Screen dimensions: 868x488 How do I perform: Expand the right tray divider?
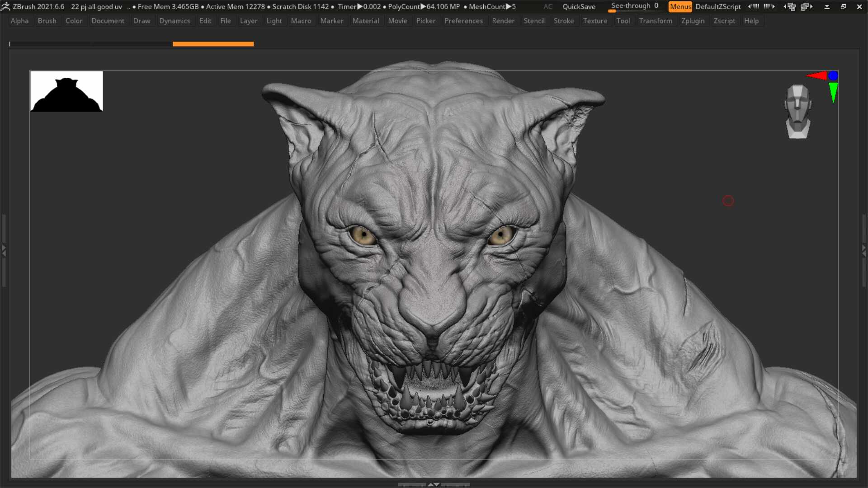point(863,249)
